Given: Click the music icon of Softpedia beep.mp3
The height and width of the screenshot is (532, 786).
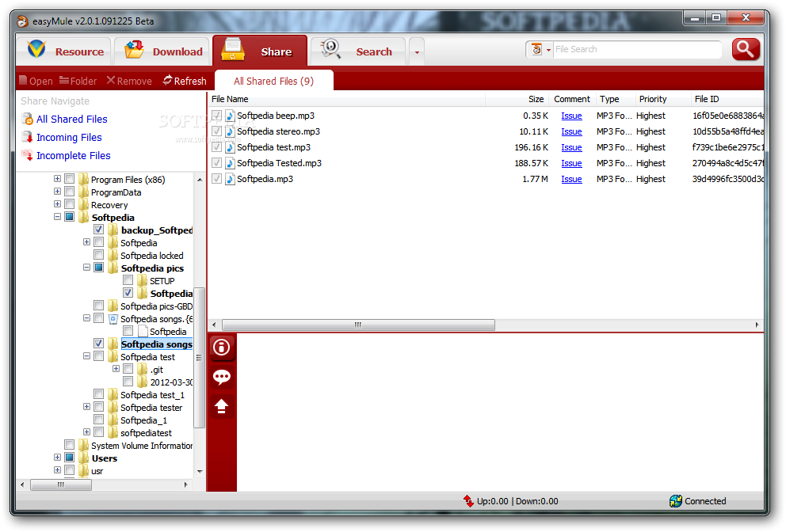Looking at the screenshot, I should click(x=230, y=116).
